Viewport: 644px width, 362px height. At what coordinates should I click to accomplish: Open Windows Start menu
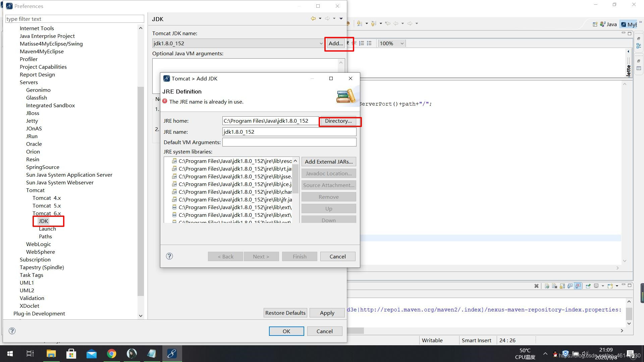coord(10,354)
